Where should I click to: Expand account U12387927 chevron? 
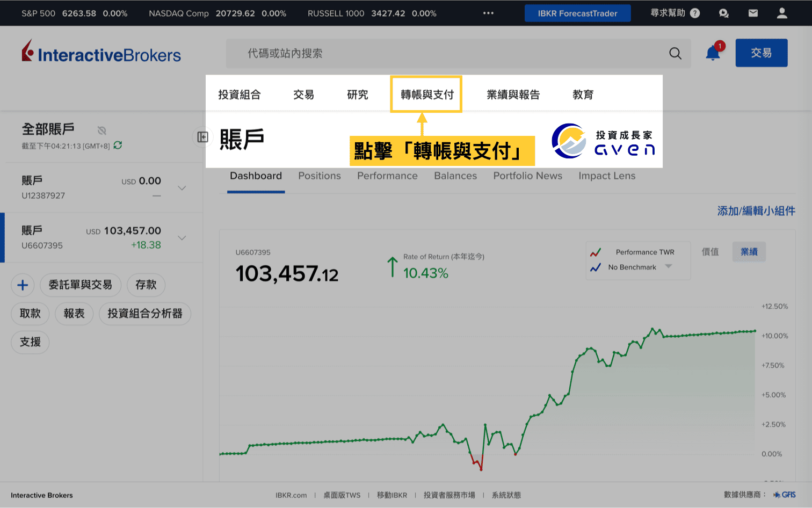pyautogui.click(x=182, y=188)
